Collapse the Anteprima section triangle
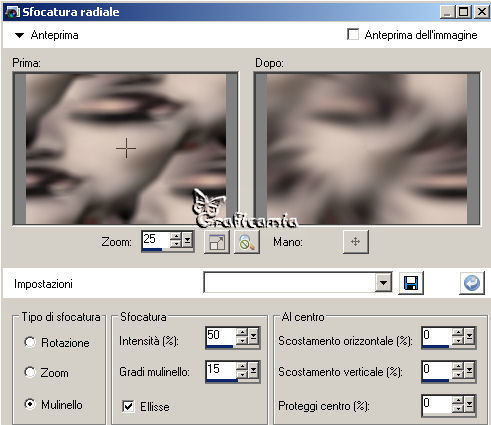This screenshot has height=425, width=491. coord(19,35)
